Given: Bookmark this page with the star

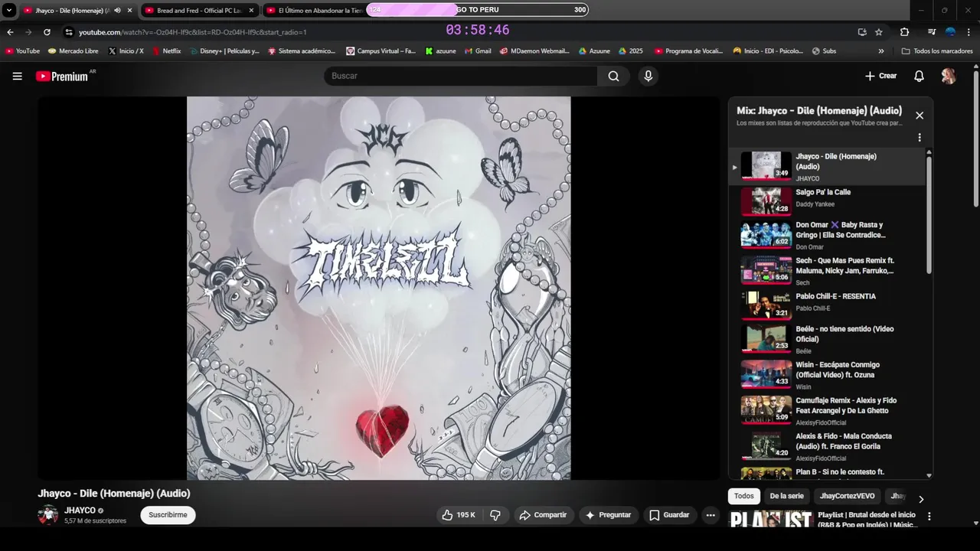Looking at the screenshot, I should click(x=879, y=32).
